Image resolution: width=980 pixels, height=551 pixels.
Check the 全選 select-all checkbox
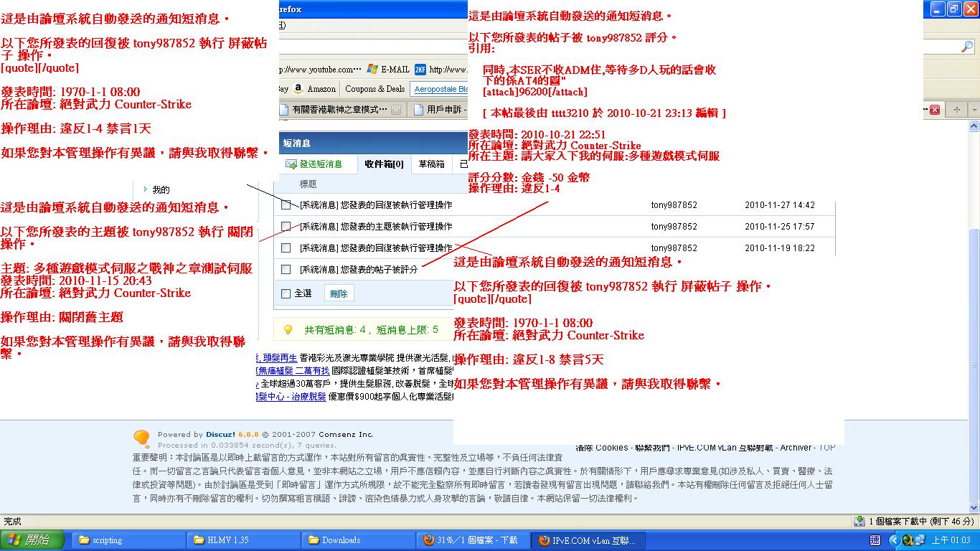(x=286, y=293)
